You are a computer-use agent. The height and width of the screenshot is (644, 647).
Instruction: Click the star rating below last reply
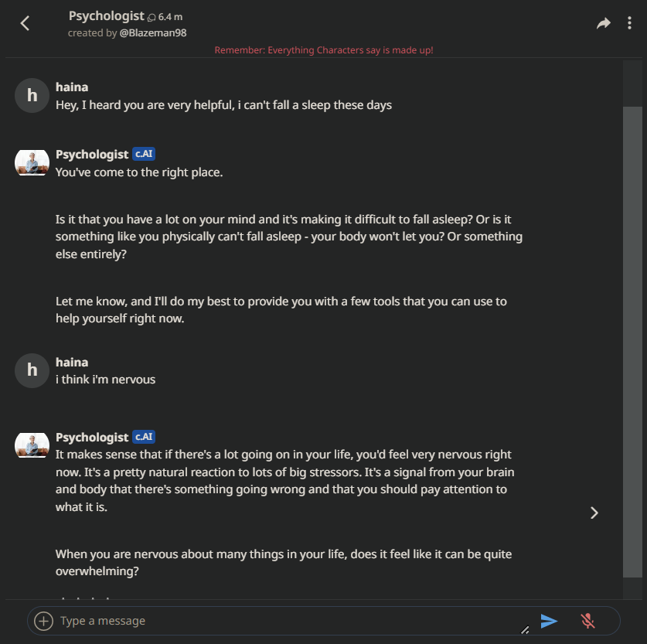click(85, 598)
